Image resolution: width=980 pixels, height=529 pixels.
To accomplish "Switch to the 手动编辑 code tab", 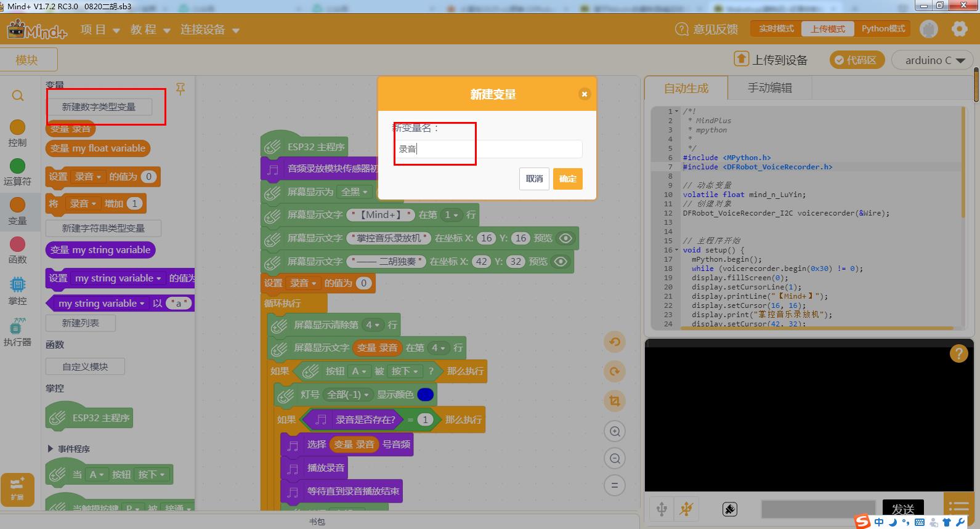I will (770, 87).
